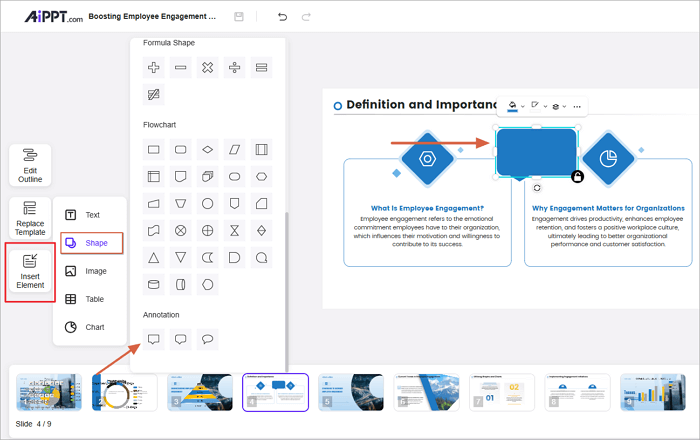Insert the flowchart predefined process shape
The image size is (700, 440).
point(261,149)
